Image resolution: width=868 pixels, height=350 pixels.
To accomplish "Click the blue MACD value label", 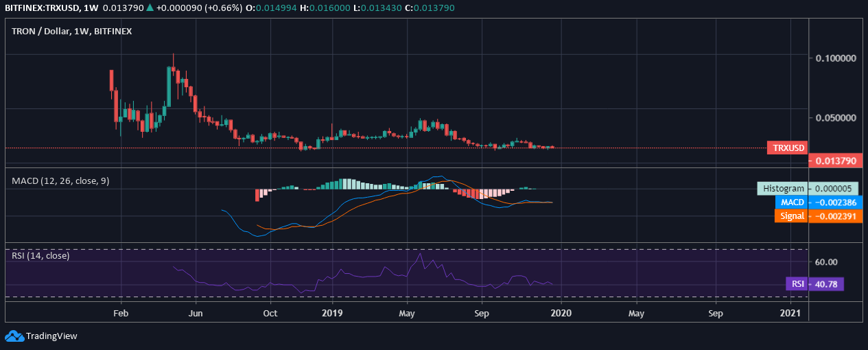I will pyautogui.click(x=791, y=202).
